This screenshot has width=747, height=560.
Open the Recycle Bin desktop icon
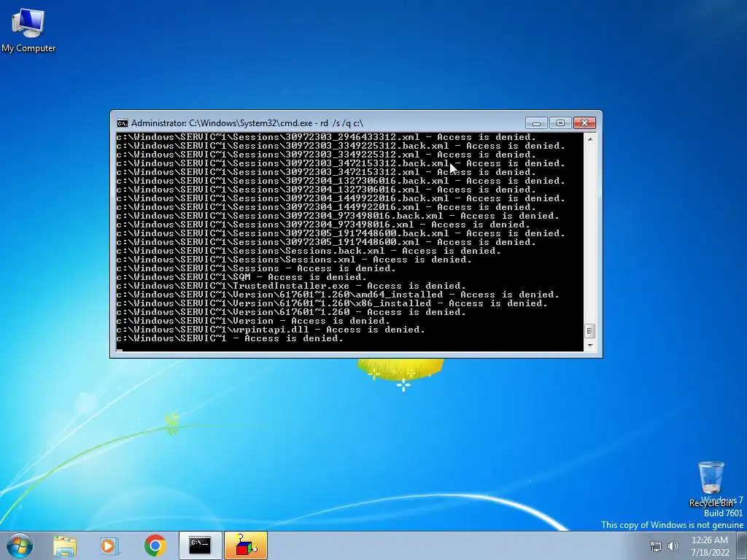click(711, 484)
